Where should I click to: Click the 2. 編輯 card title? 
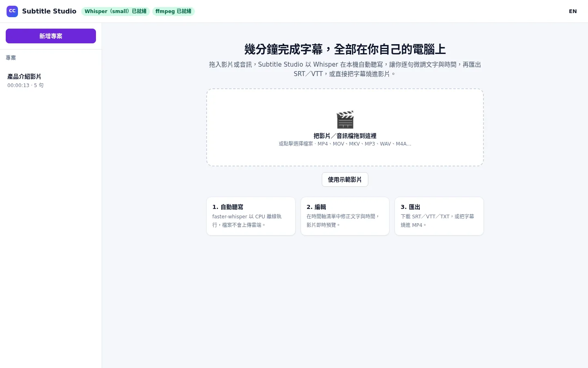point(316,207)
